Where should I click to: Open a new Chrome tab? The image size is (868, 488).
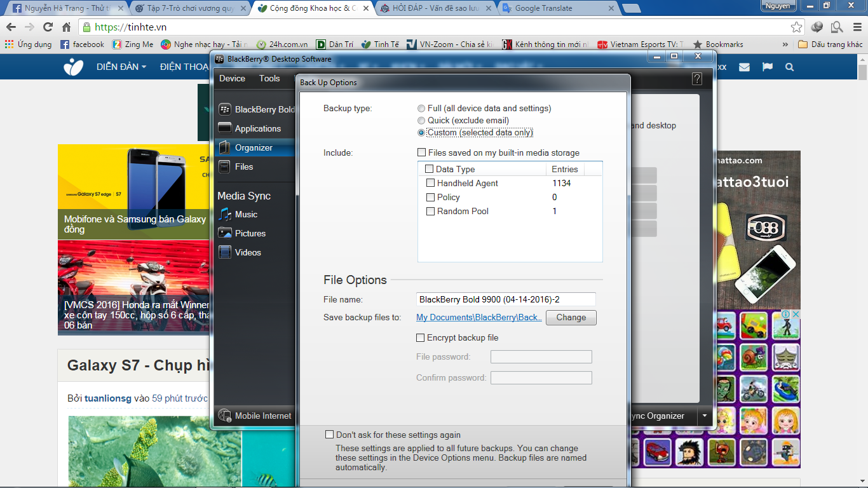pyautogui.click(x=631, y=8)
